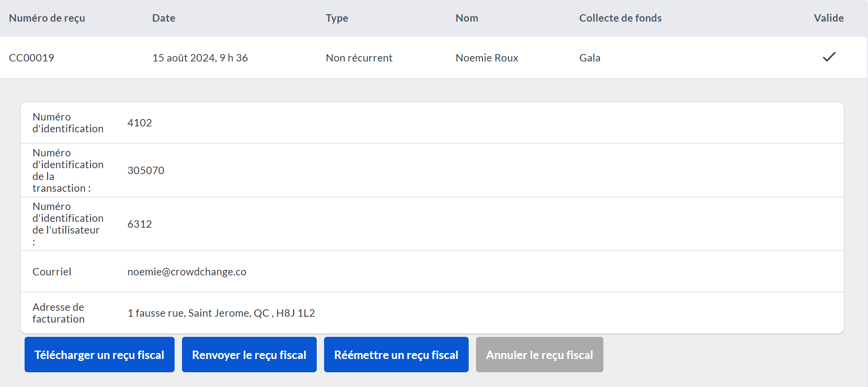Click Réémettre un reçu fiscal button
Image resolution: width=868 pixels, height=387 pixels.
click(396, 355)
